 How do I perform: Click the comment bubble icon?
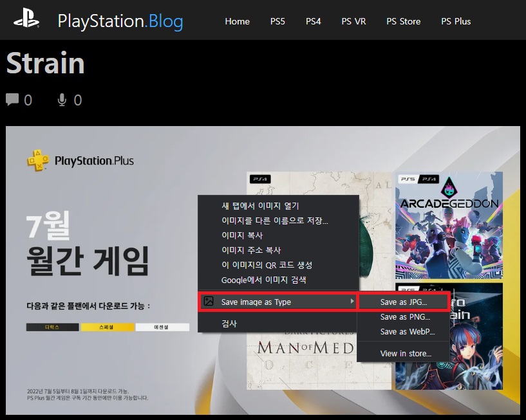pyautogui.click(x=12, y=100)
